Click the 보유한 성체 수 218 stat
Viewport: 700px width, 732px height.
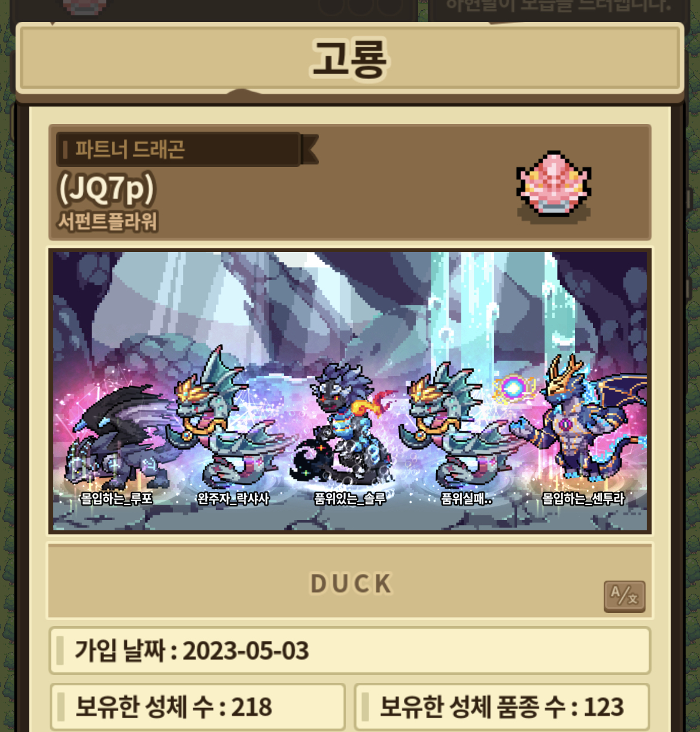coord(197,707)
